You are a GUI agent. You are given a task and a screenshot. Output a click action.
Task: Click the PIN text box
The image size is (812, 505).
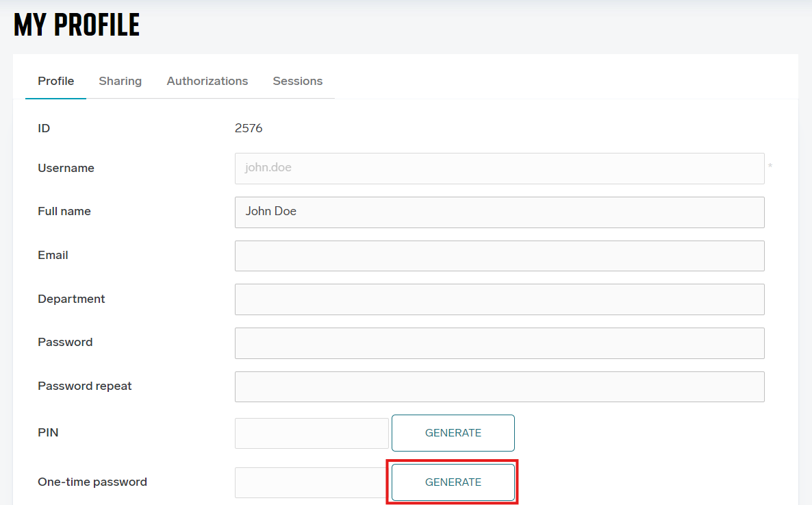(312, 433)
